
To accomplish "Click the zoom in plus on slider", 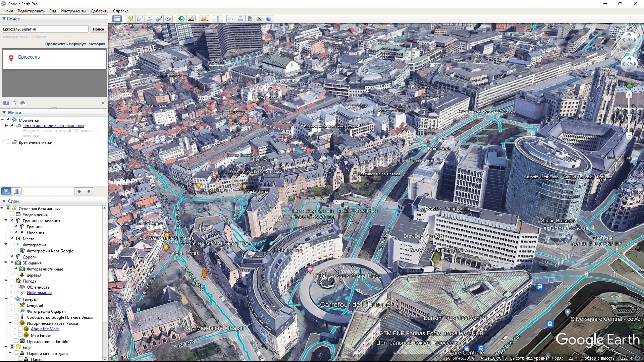I will [629, 95].
